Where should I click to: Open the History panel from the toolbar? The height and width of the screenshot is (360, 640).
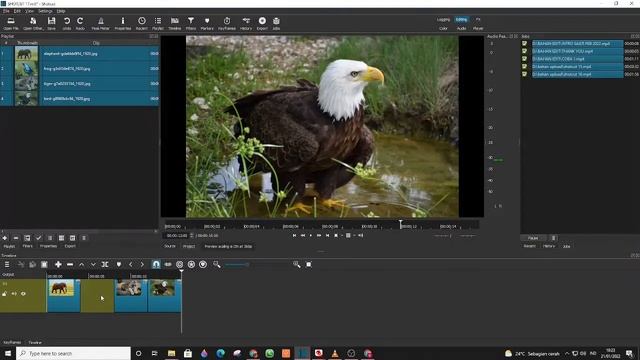pos(246,23)
